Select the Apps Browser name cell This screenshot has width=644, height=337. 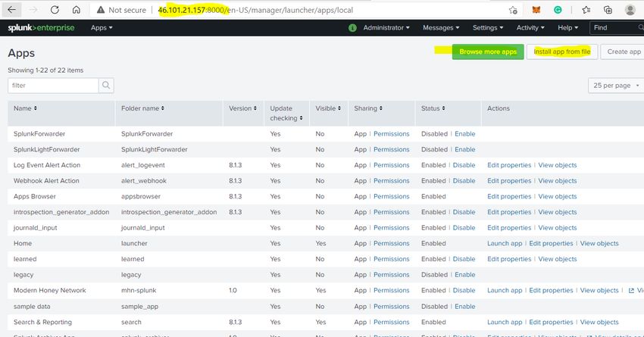[35, 196]
